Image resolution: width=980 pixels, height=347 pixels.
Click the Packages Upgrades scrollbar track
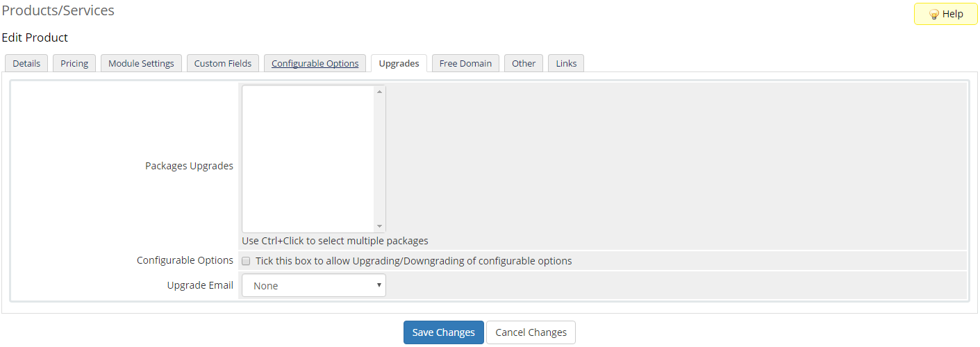(x=379, y=159)
